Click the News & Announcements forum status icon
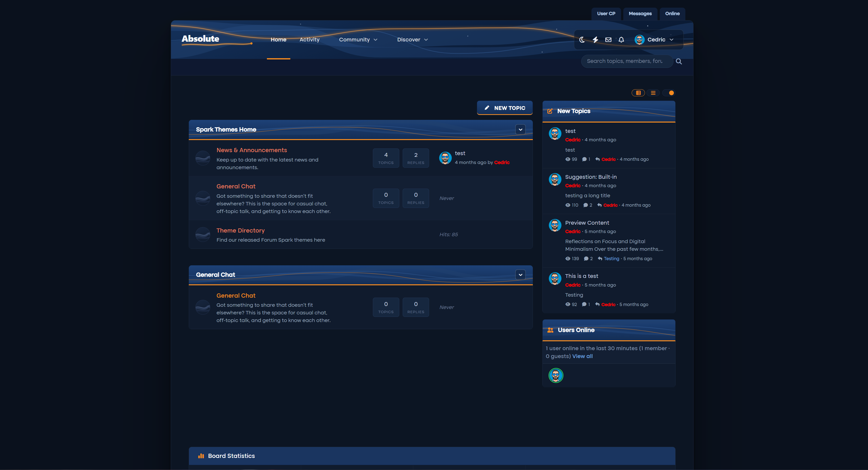The width and height of the screenshot is (868, 470). [x=203, y=158]
